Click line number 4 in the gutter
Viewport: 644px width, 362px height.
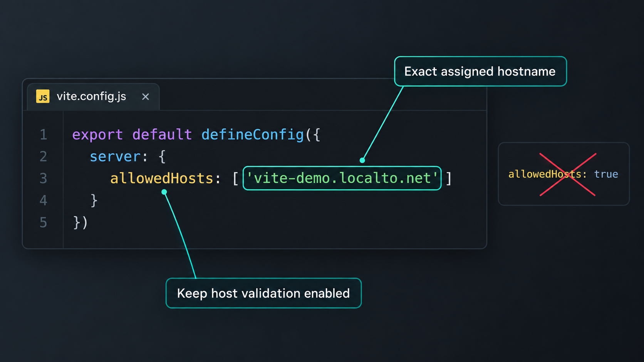(44, 200)
